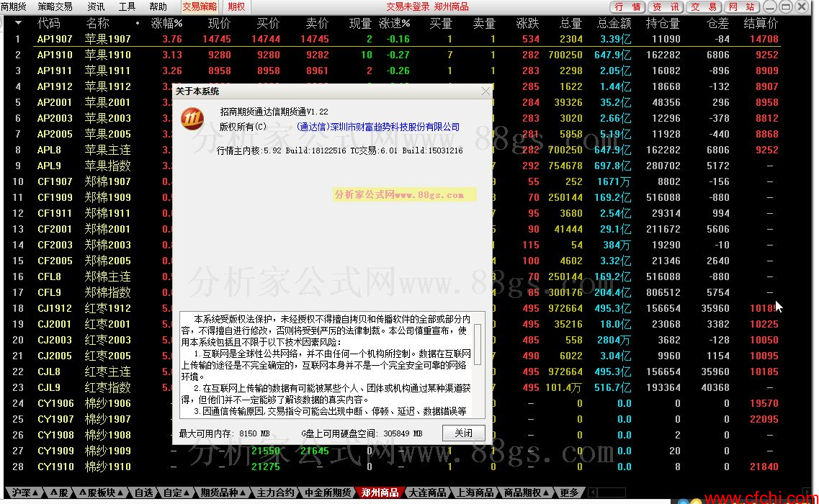
Task: Close the 关于本系统 dialog with X
Action: click(485, 91)
